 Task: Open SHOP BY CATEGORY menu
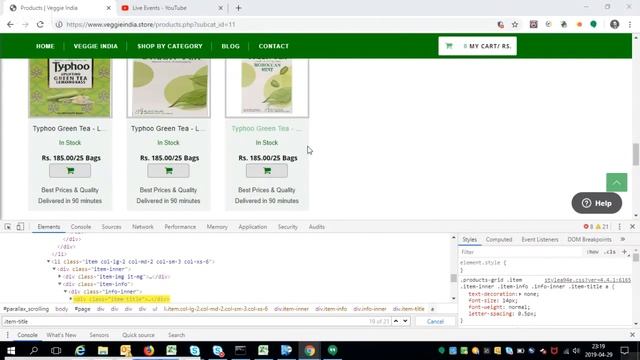click(170, 46)
